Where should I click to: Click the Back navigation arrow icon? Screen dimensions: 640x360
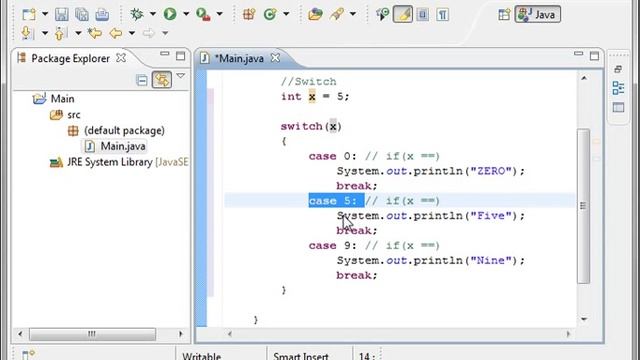116,33
